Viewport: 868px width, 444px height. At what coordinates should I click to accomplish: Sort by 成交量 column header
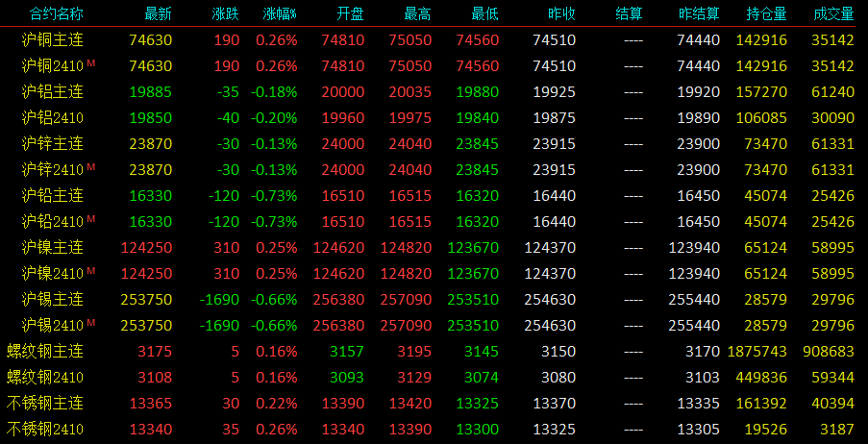(833, 14)
